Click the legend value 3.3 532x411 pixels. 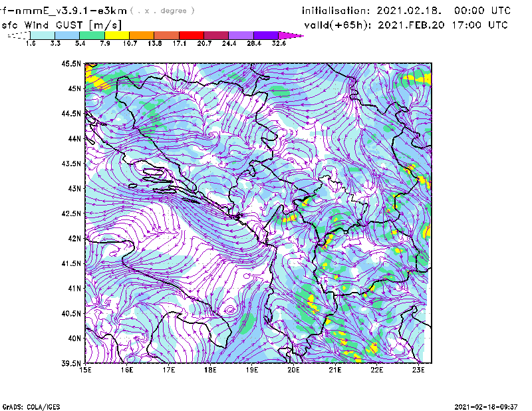click(55, 43)
